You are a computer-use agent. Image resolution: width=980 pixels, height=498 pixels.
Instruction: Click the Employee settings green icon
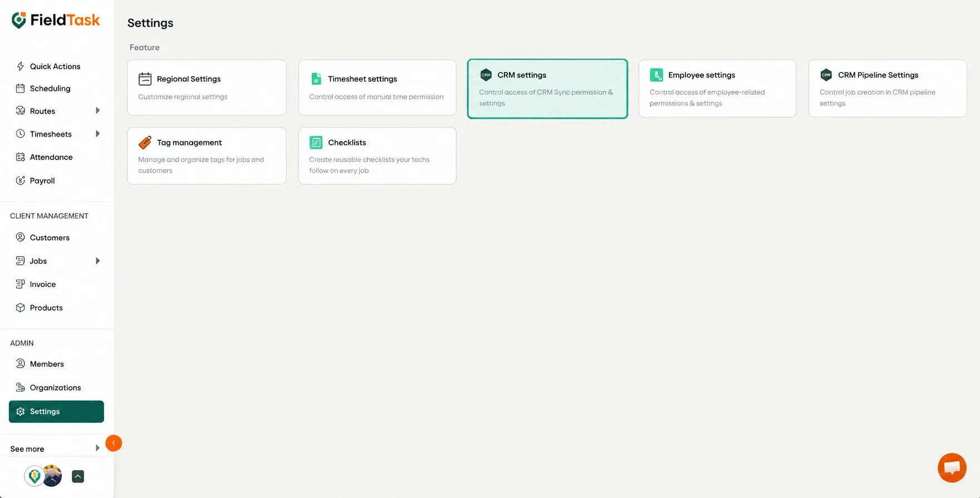coord(656,75)
